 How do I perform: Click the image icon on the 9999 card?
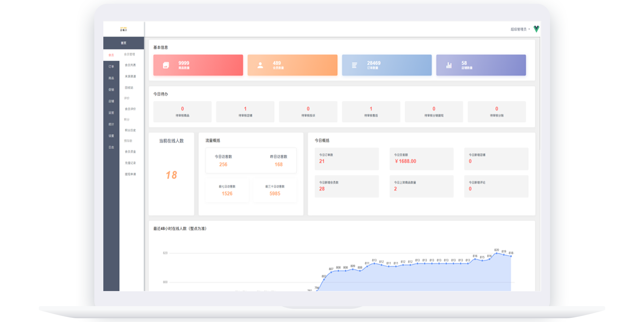166,65
